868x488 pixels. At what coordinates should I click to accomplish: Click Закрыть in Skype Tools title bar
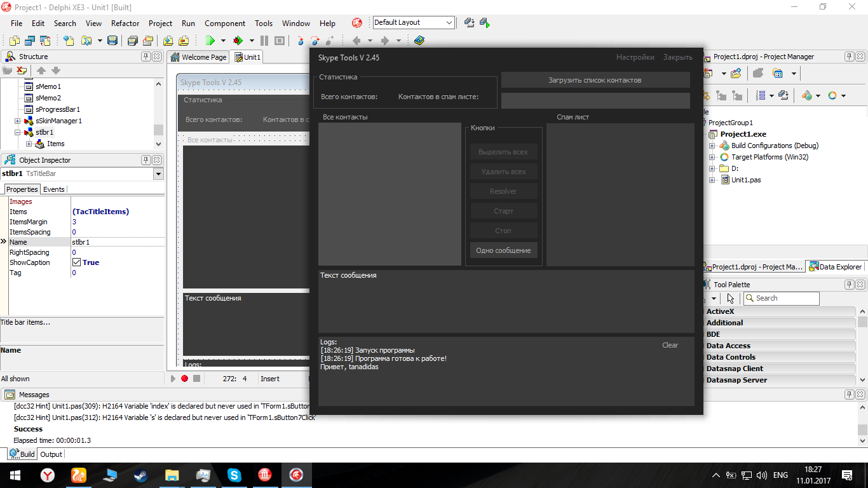click(x=678, y=57)
